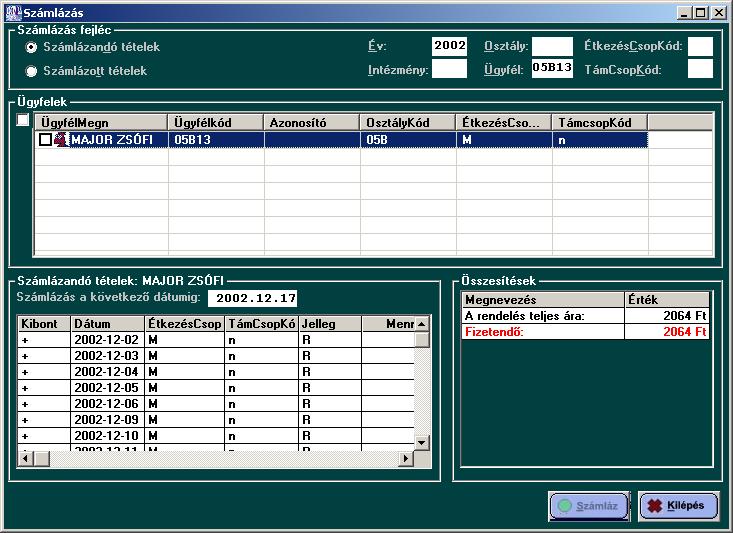733x533 pixels.
Task: Select the Számlázandó tételek radio button
Action: pyautogui.click(x=32, y=47)
